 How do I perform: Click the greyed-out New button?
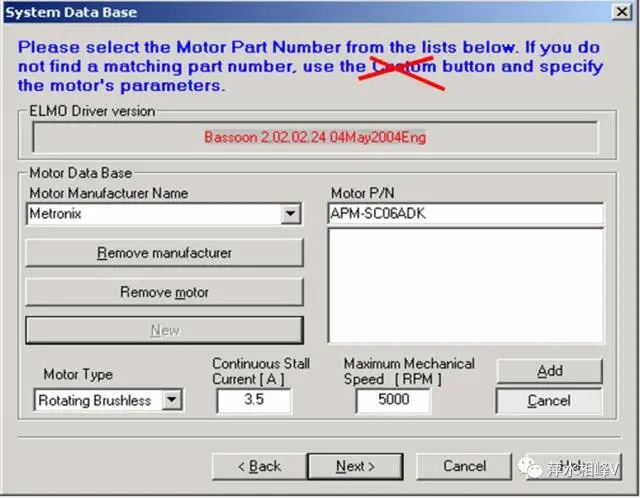coord(164,330)
